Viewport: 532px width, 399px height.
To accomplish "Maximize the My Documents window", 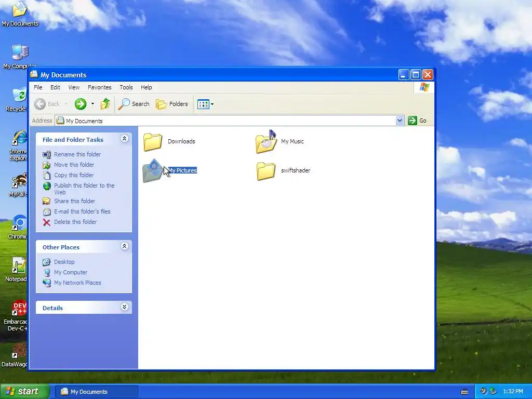I will [416, 75].
